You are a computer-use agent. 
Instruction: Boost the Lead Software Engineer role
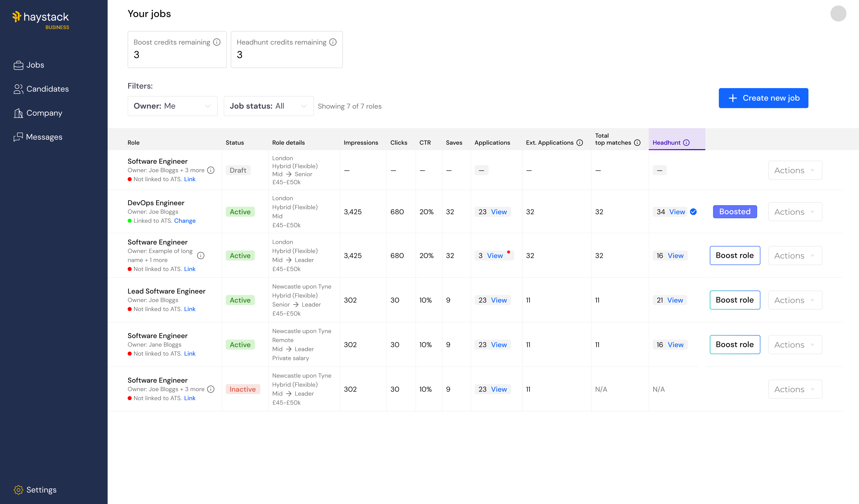tap(735, 300)
